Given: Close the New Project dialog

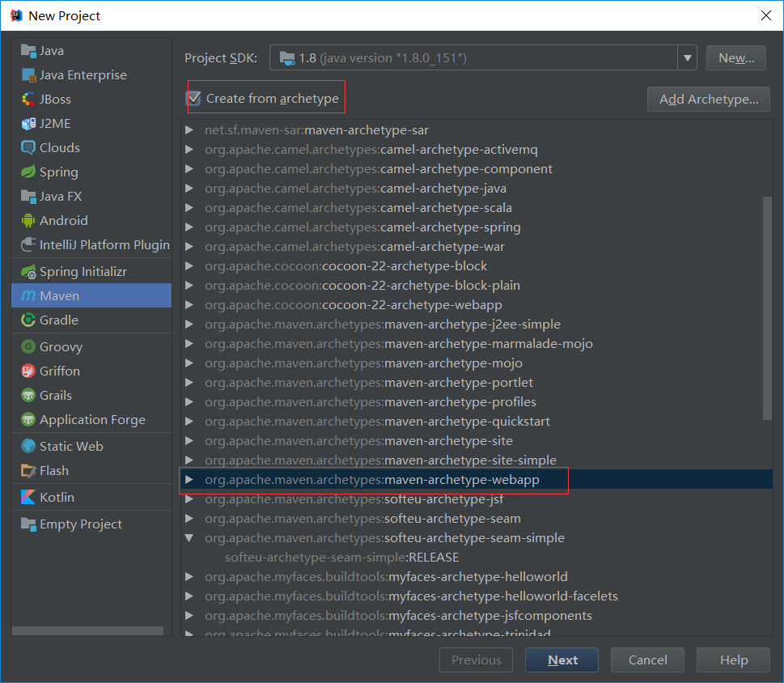Looking at the screenshot, I should click(765, 15).
